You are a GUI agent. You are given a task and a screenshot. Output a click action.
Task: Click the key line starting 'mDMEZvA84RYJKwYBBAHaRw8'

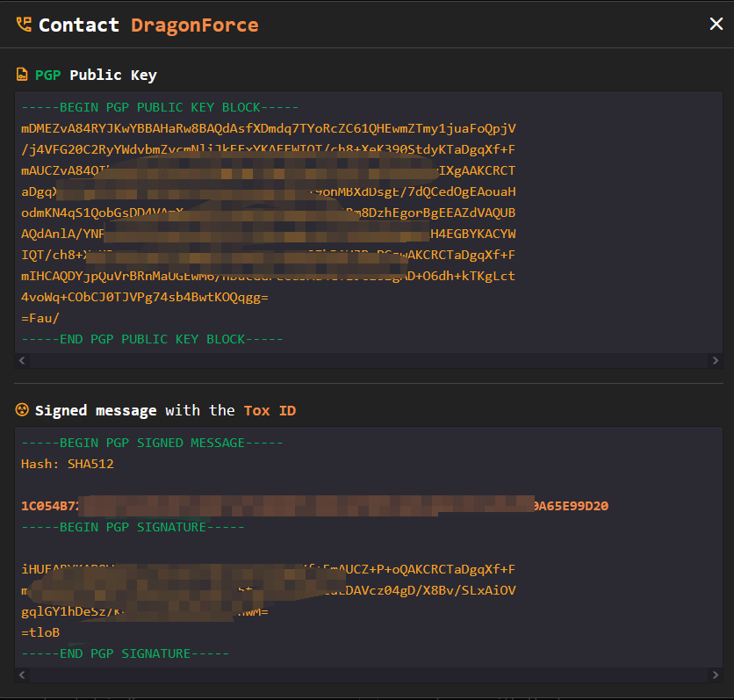point(269,128)
